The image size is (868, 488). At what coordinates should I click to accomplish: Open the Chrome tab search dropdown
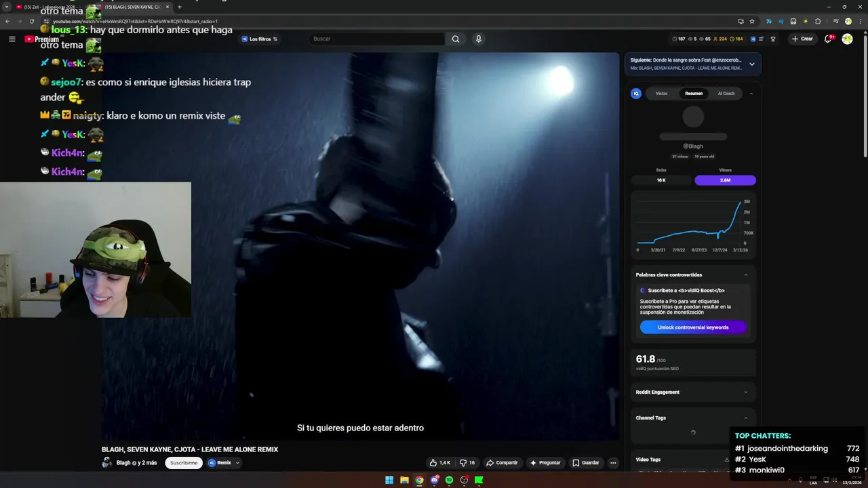tap(7, 7)
